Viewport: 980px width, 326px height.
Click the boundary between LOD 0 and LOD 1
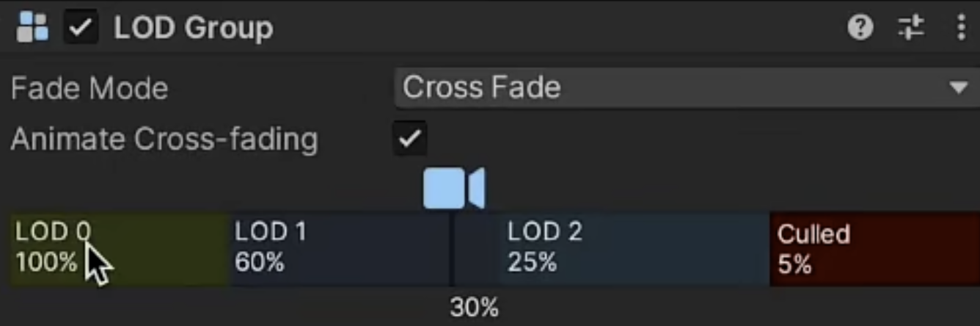click(230, 250)
